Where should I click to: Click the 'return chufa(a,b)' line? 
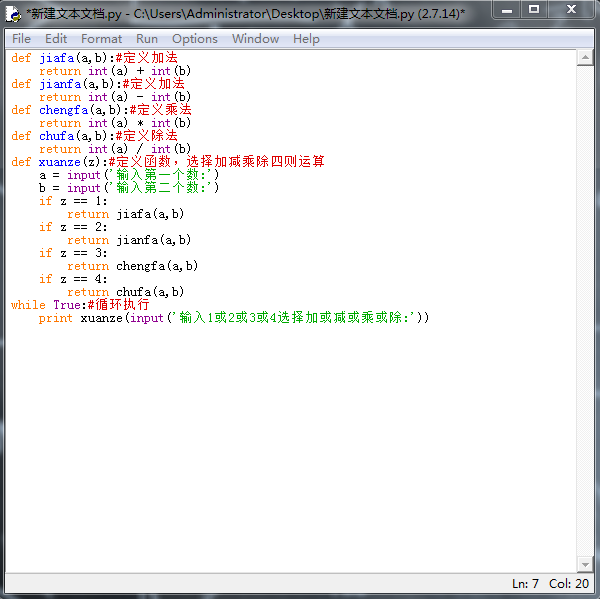(126, 292)
